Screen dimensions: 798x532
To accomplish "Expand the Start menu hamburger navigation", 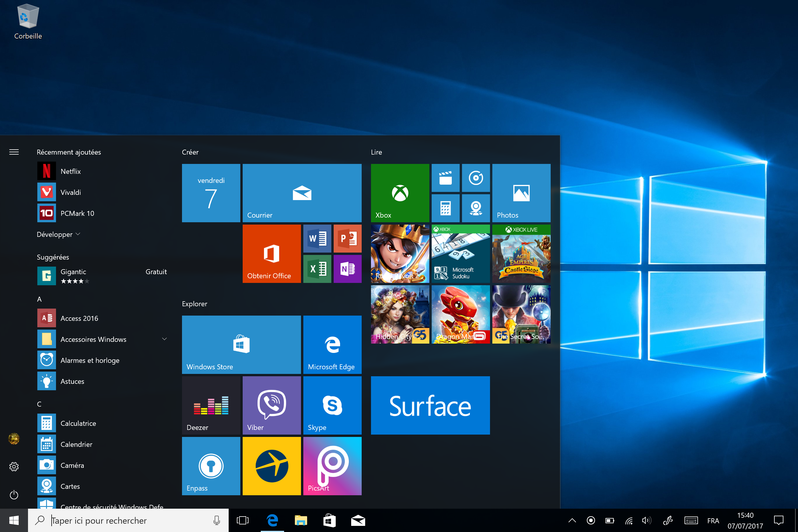I will click(x=14, y=152).
